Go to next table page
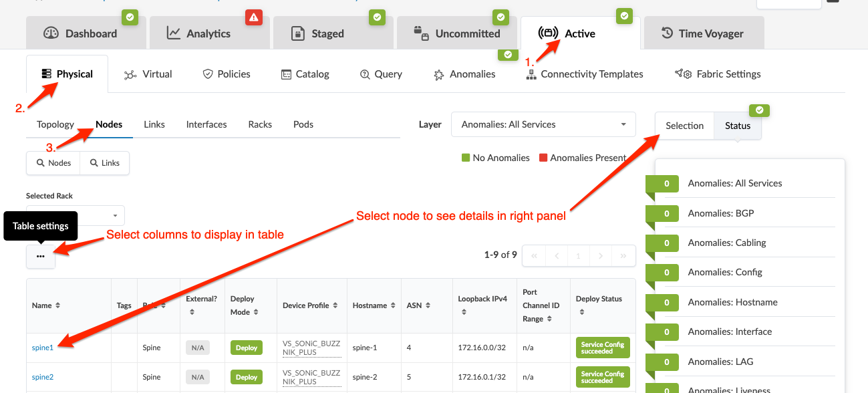 tap(601, 255)
